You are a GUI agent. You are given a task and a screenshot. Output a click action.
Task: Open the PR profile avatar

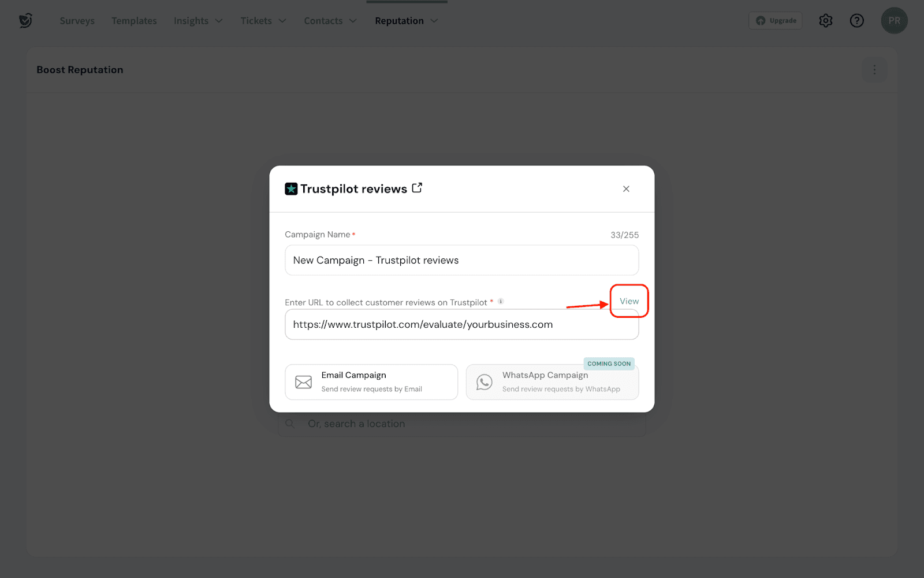[894, 21]
